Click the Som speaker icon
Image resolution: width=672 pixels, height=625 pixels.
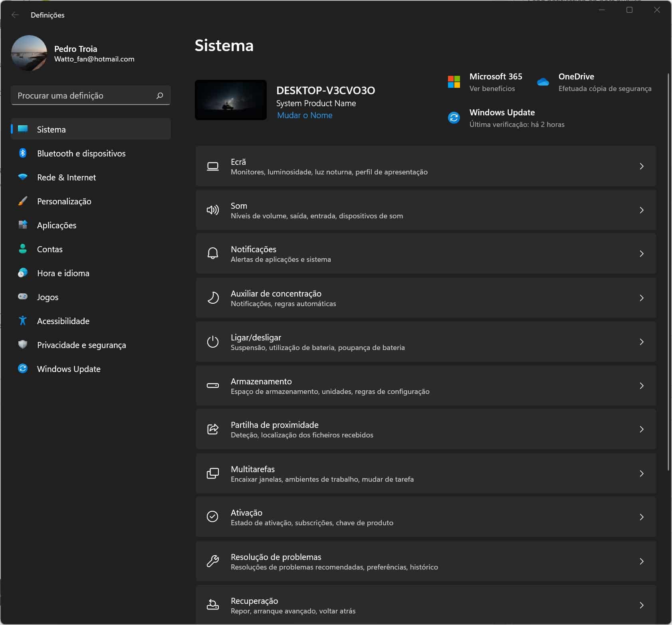212,210
